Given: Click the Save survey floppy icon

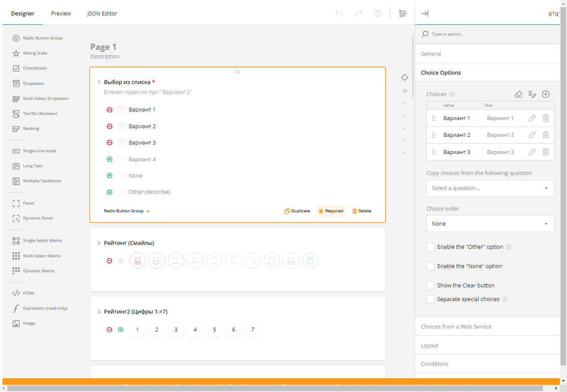Looking at the screenshot, I should pyautogui.click(x=377, y=13).
